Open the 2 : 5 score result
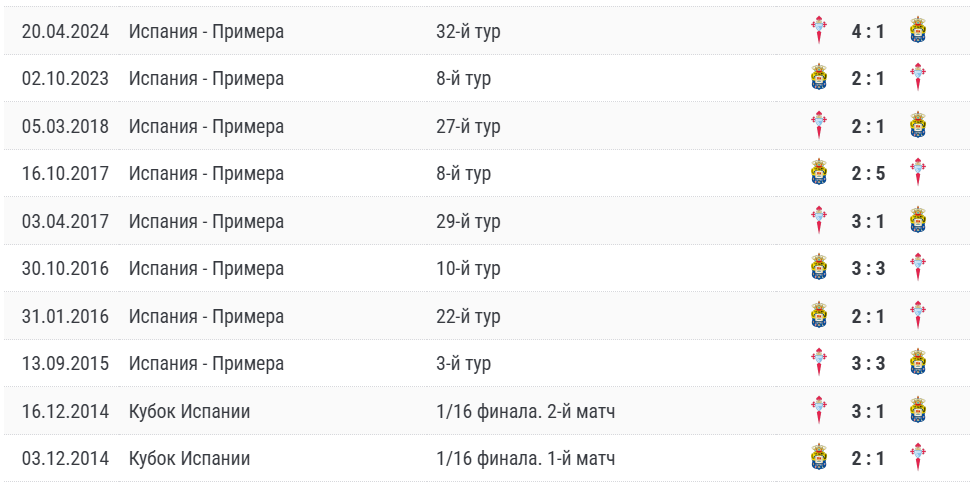979x487 pixels. 868,173
